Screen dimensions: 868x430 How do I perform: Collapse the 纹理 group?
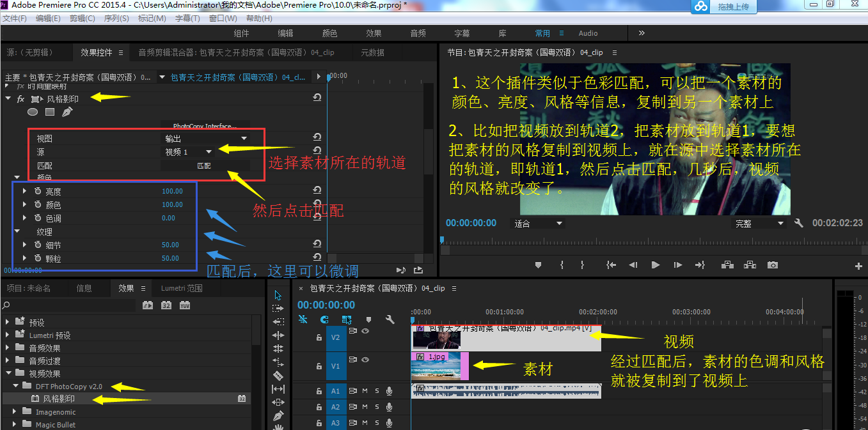coord(17,231)
